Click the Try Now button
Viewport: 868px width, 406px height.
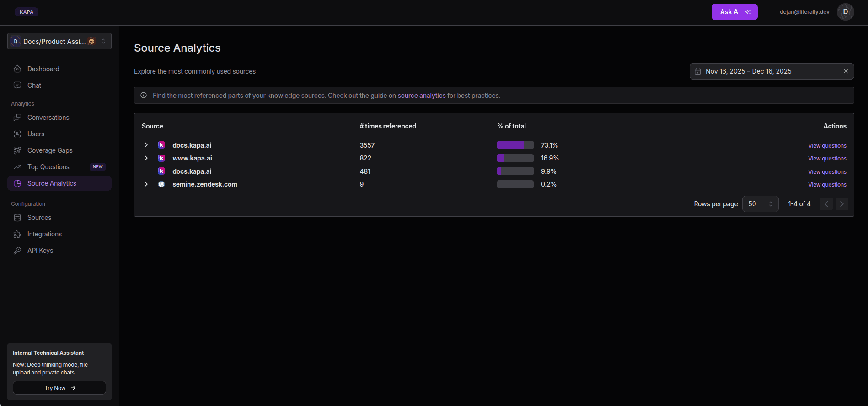59,388
